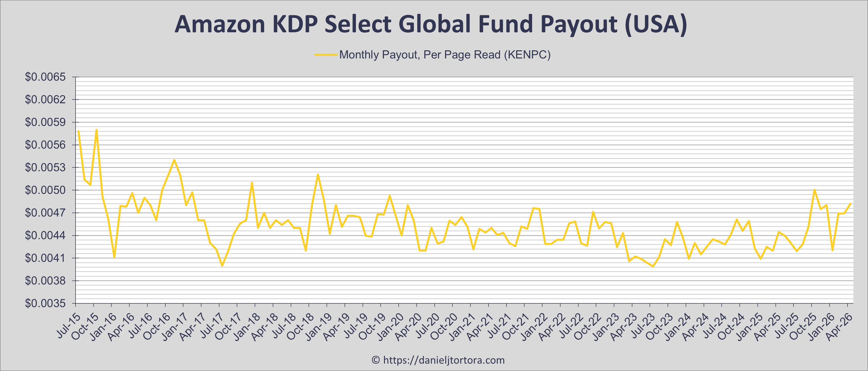Click the x-axis label Oct-18
Image resolution: width=868 pixels, height=371 pixels.
[301, 327]
